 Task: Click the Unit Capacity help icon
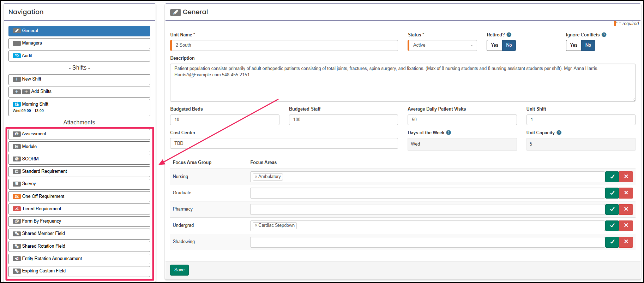coord(559,132)
